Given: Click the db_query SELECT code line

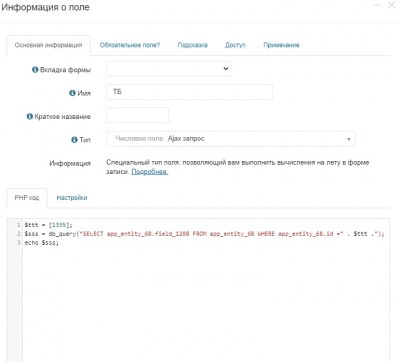Looking at the screenshot, I should [204, 234].
